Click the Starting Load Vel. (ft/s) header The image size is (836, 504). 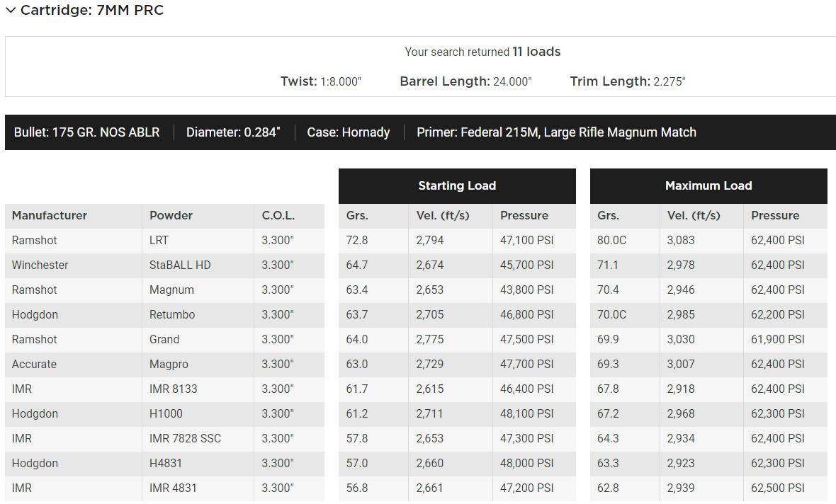(443, 216)
